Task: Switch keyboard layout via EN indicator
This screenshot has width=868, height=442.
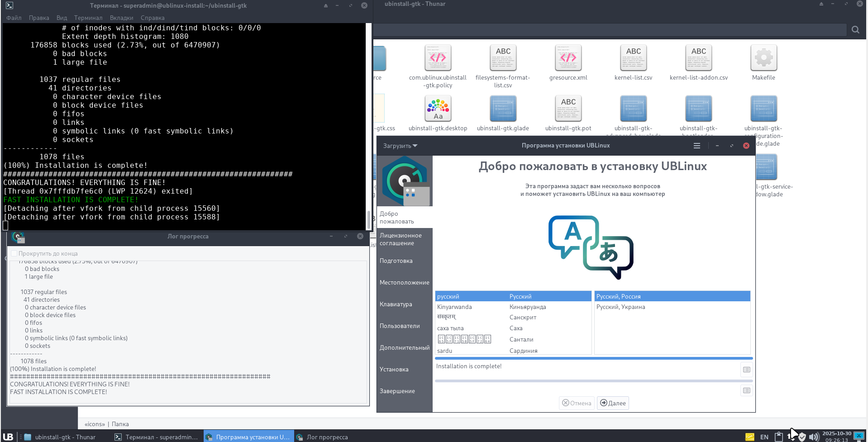Action: (x=764, y=437)
